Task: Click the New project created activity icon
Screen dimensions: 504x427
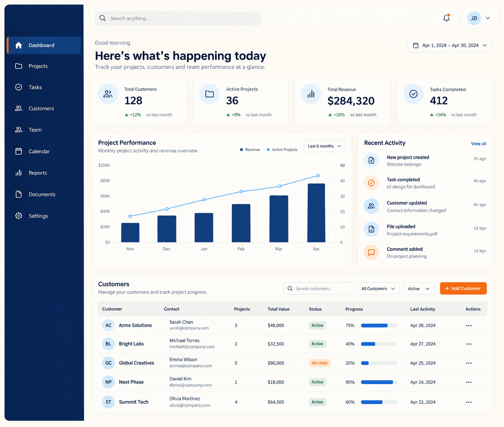Action: (371, 160)
